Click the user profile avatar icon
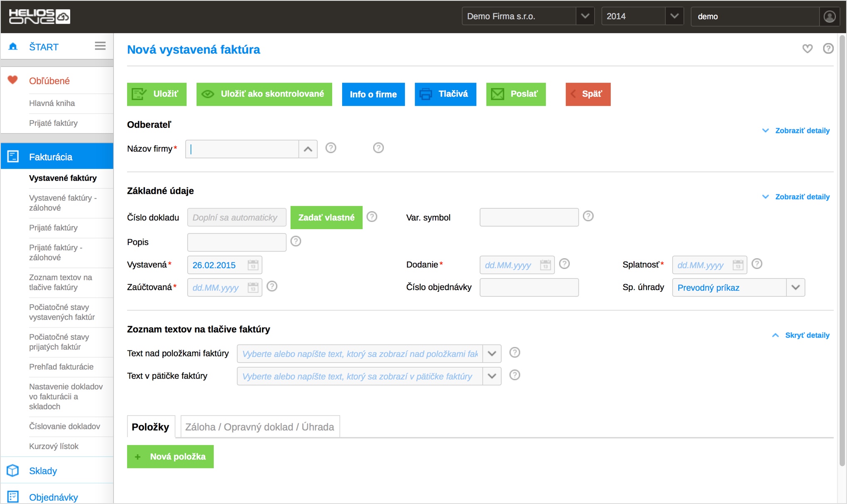The height and width of the screenshot is (504, 847). tap(829, 17)
